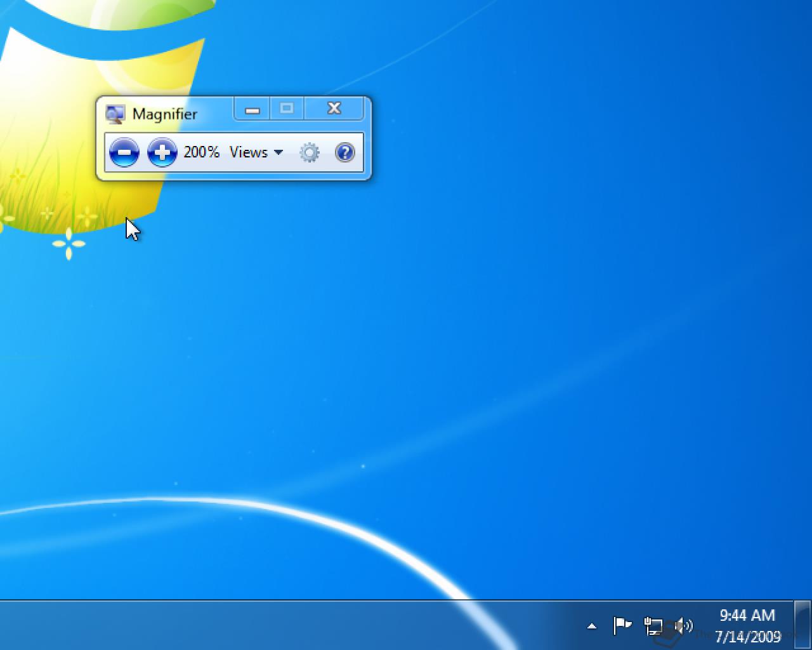Open the clock showing 9:44 AM
This screenshot has width=812, height=650.
(747, 625)
